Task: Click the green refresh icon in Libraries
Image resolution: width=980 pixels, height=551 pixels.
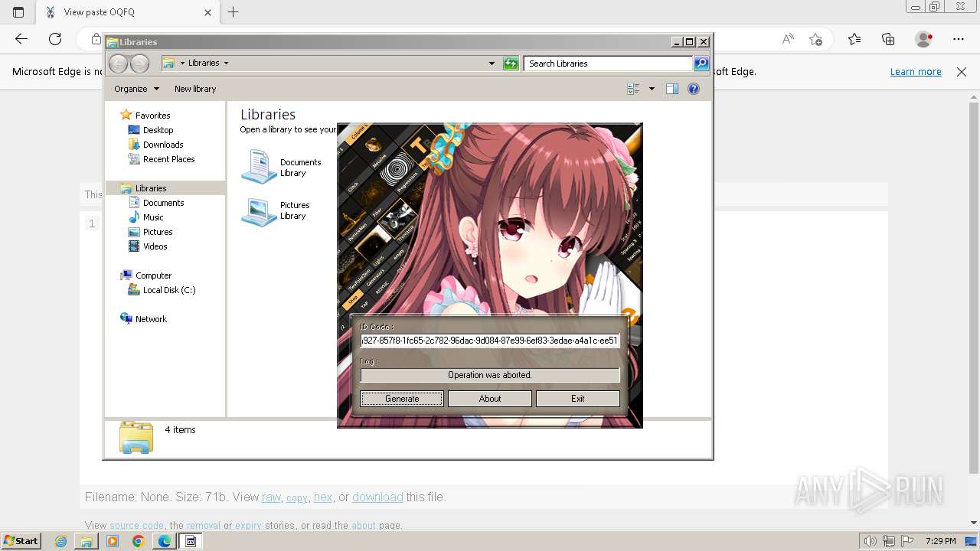Action: [x=511, y=64]
